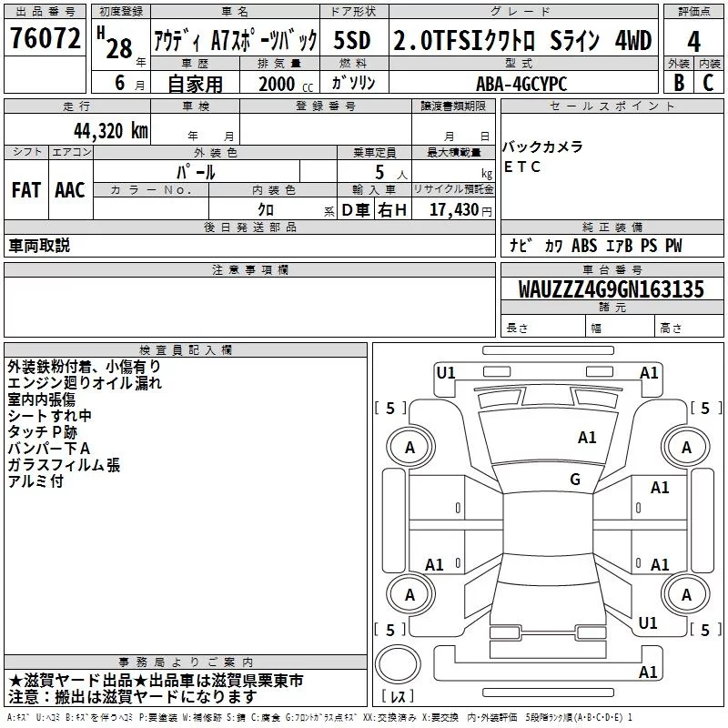The width and height of the screenshot is (728, 728).
Task: Select the rear-left wheel A marker
Action: [x=410, y=594]
